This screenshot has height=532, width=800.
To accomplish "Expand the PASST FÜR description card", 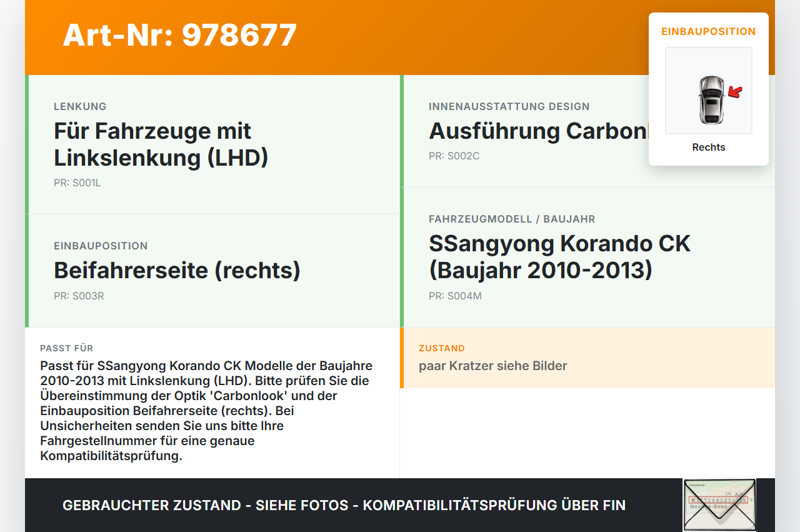I will point(206,403).
